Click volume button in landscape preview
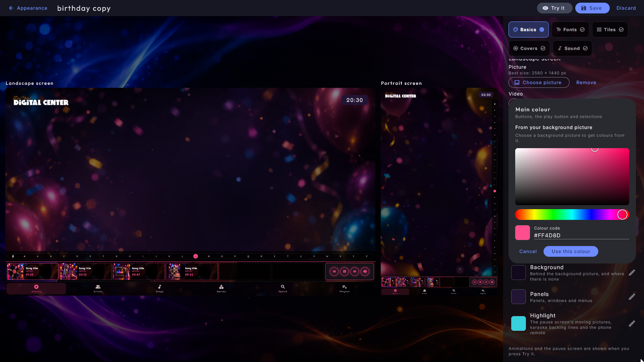Viewport: 644px width, 362px height. 365,271
